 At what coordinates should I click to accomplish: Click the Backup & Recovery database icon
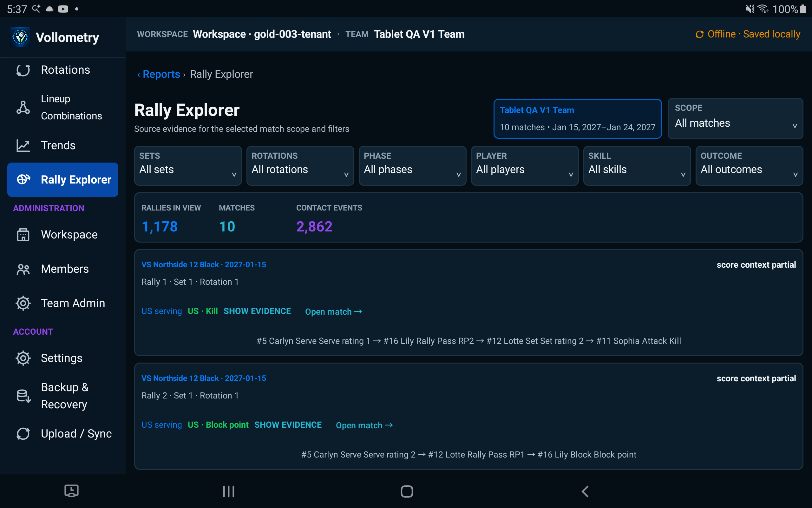(23, 396)
